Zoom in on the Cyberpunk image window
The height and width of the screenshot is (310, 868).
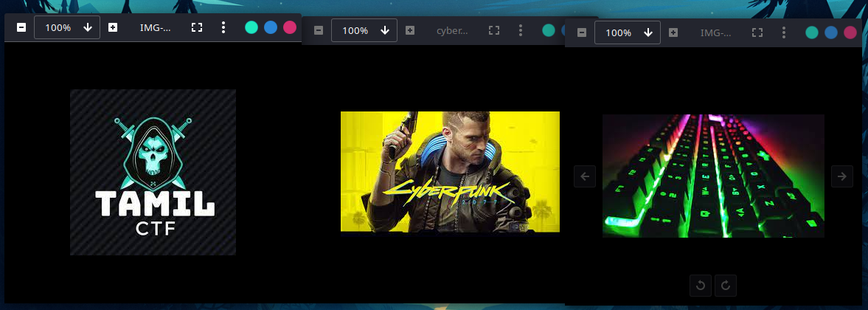click(410, 30)
